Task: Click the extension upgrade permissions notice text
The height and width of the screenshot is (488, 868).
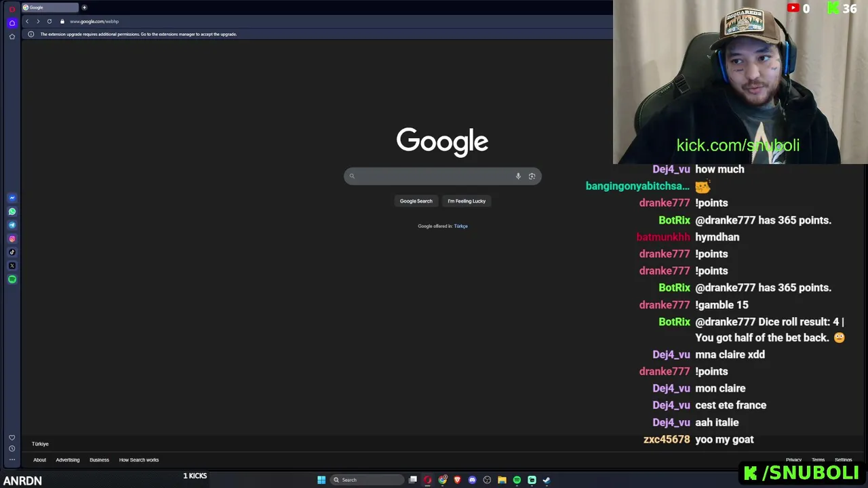Action: click(138, 34)
